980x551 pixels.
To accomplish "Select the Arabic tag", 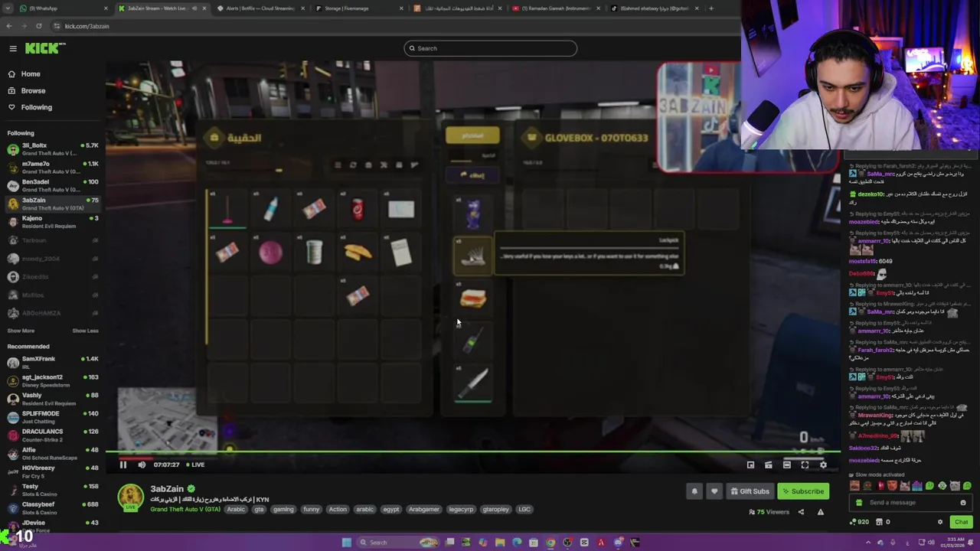I will (x=236, y=509).
